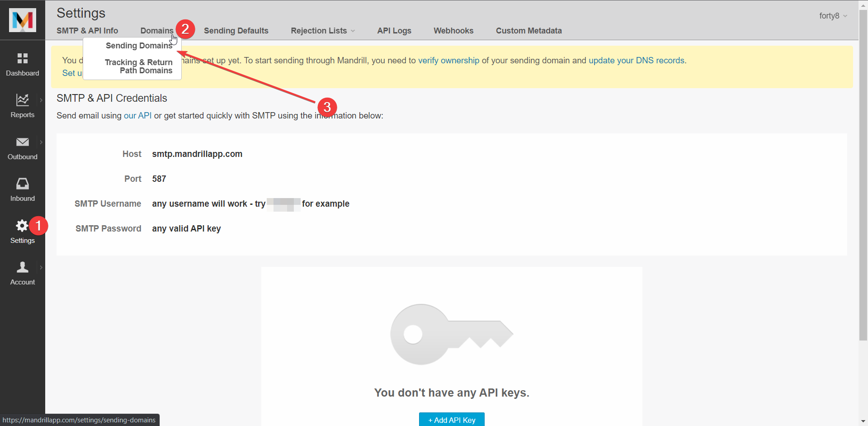Follow the verify ownership link
This screenshot has height=426, width=868.
(448, 61)
